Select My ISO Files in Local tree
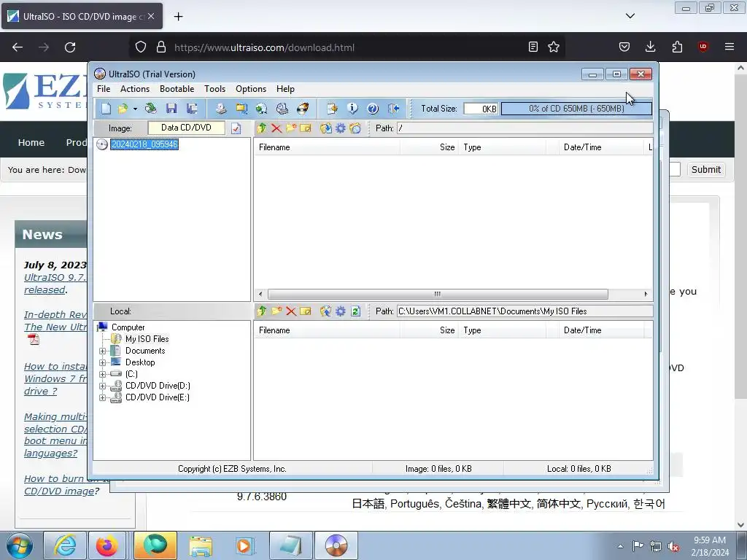Viewport: 747px width, 560px height. (x=147, y=339)
